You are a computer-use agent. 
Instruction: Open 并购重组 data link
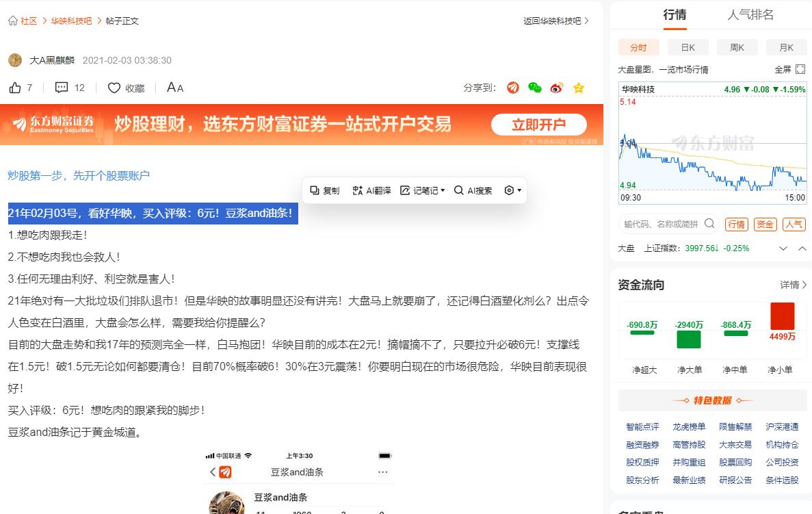click(x=689, y=462)
